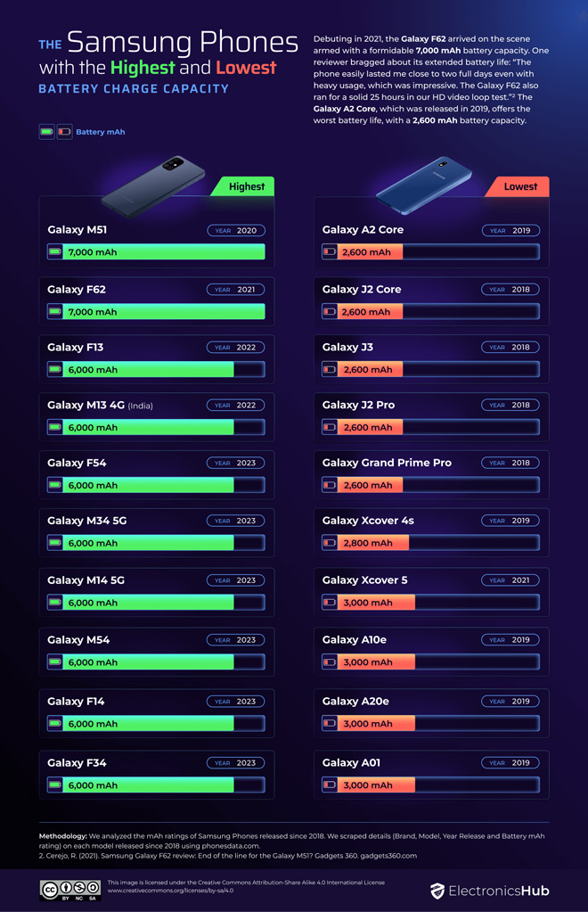The height and width of the screenshot is (912, 588).
Task: Click the Galaxy Grand Prime Pro title
Action: pos(387,463)
